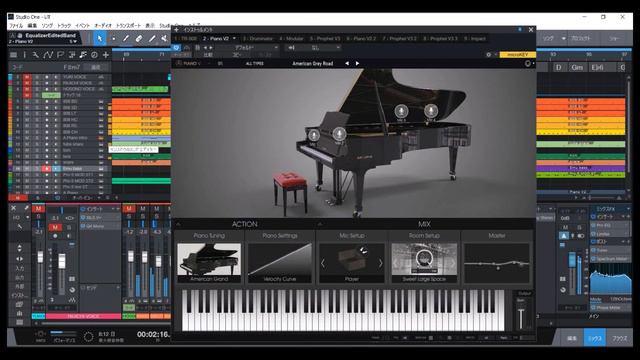The height and width of the screenshot is (360, 640).
Task: Solo the PAUCHI VOICE mixer channel
Action: (x=69, y=227)
